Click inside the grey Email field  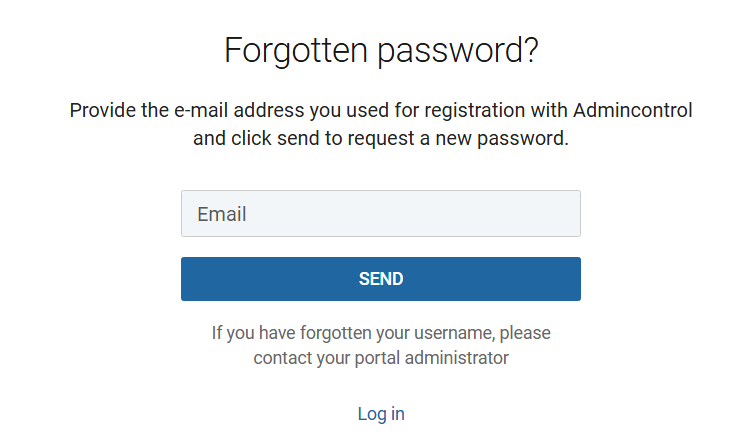tap(381, 213)
